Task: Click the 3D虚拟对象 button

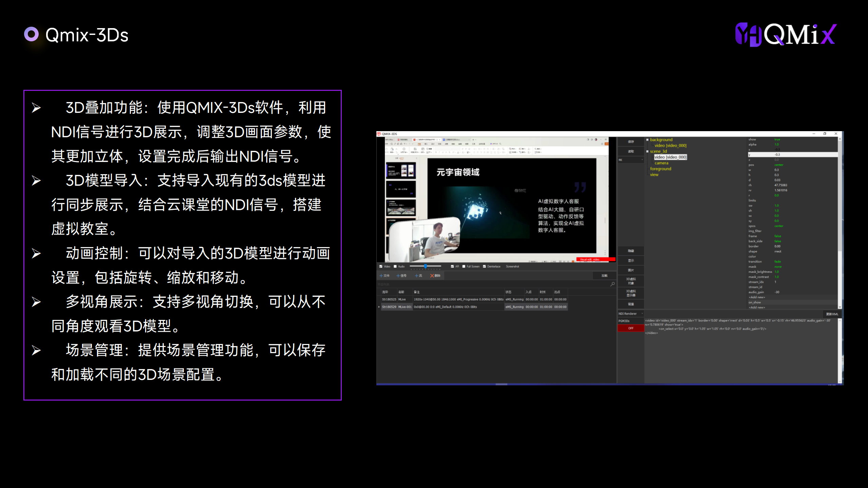Action: (x=631, y=281)
